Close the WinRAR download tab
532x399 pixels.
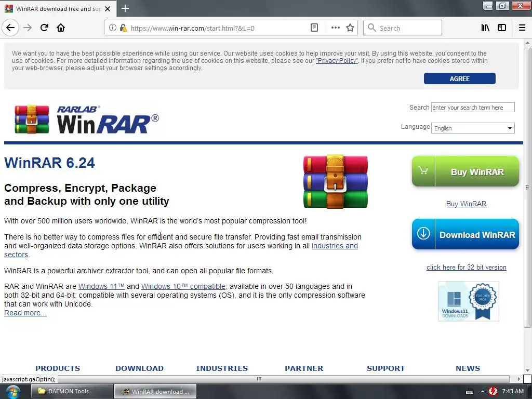pos(108,9)
